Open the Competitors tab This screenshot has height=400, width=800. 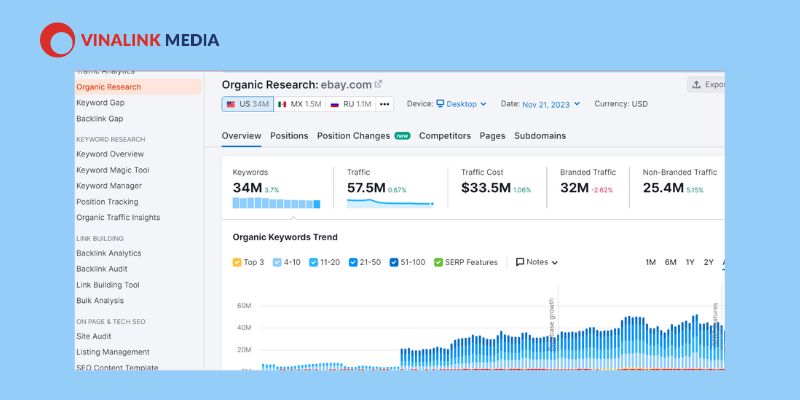coord(445,136)
